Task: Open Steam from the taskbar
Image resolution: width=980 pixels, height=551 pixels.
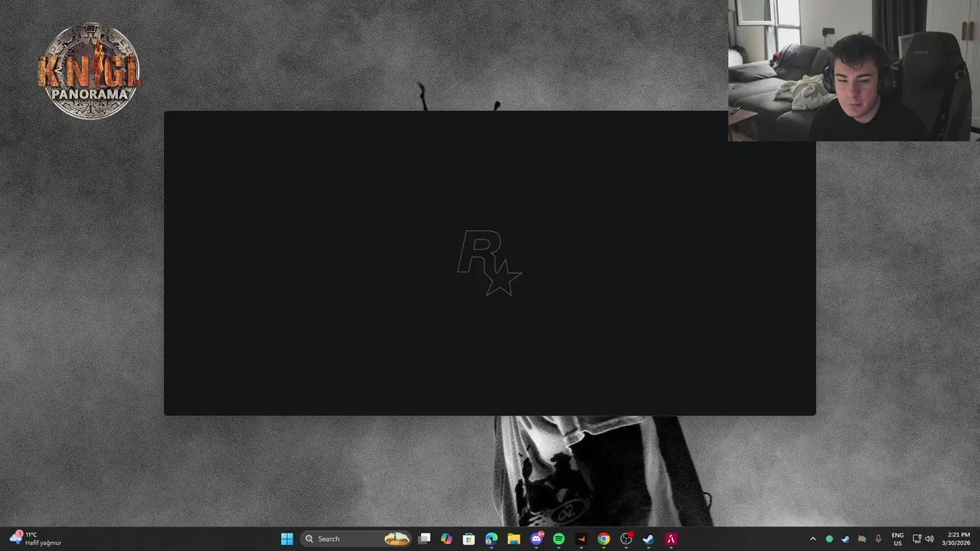Action: [x=648, y=539]
